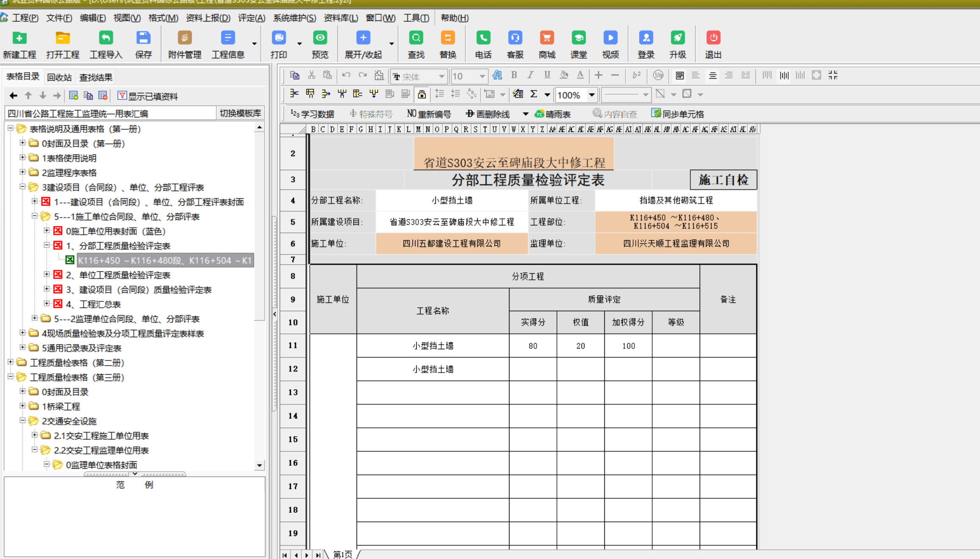Image resolution: width=980 pixels, height=559 pixels.
Task: Expand 2监理程序表格 folder
Action: pyautogui.click(x=22, y=172)
